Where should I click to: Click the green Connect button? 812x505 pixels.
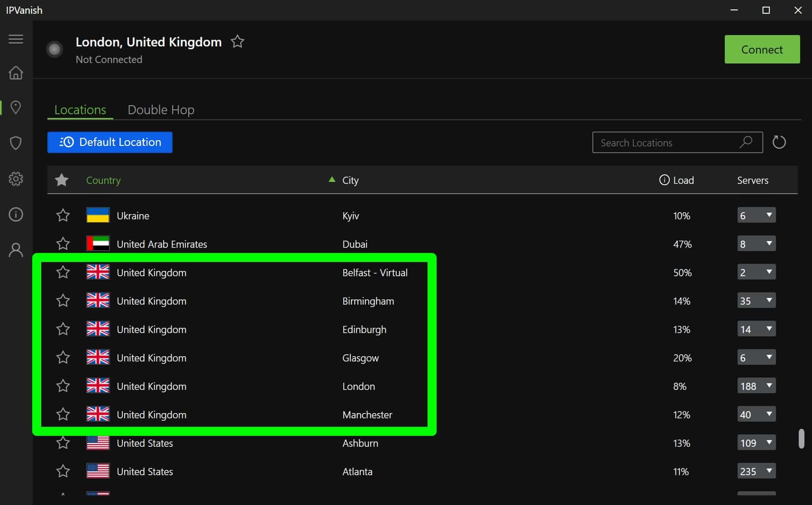(x=762, y=49)
